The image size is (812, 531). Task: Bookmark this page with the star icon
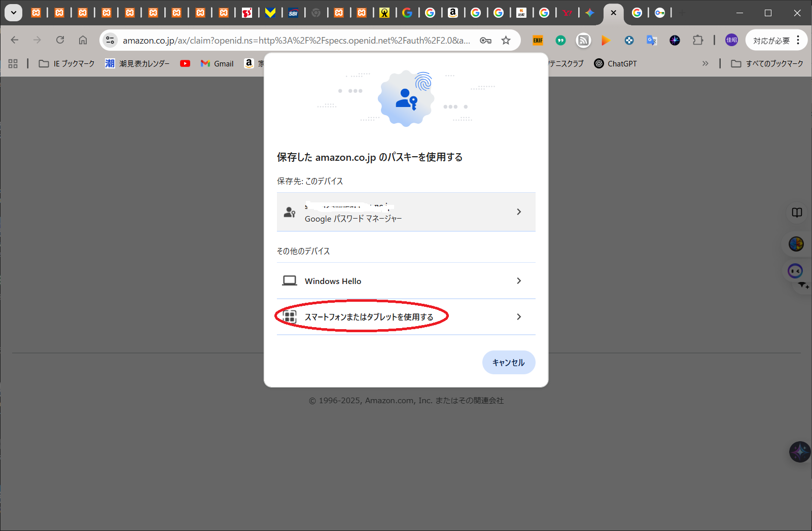pyautogui.click(x=506, y=41)
